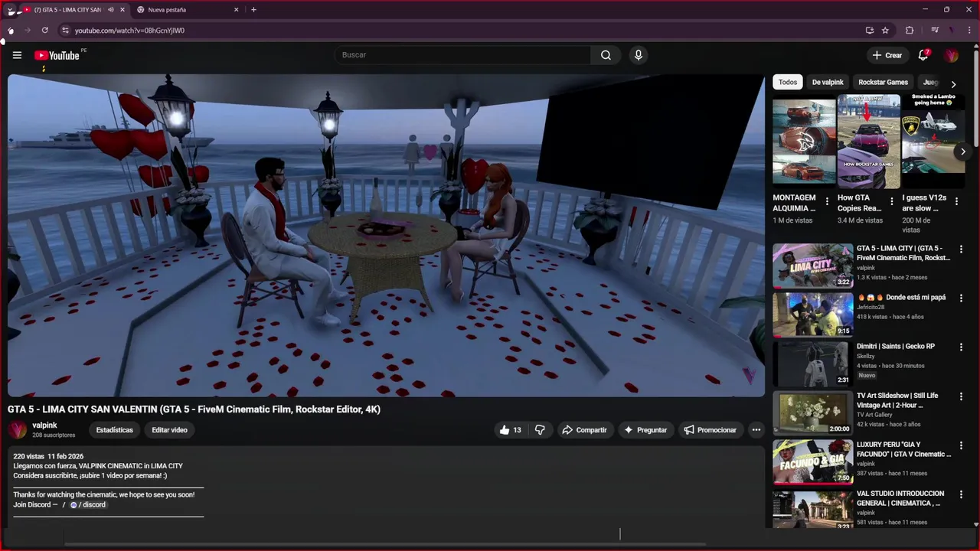
Task: Open options menu for Donde está mi papá
Action: [961, 298]
